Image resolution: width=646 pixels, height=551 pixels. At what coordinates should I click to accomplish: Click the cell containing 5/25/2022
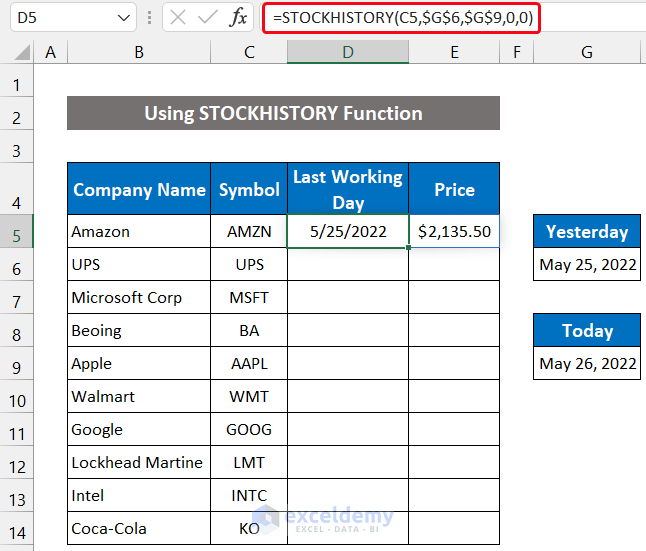(347, 231)
